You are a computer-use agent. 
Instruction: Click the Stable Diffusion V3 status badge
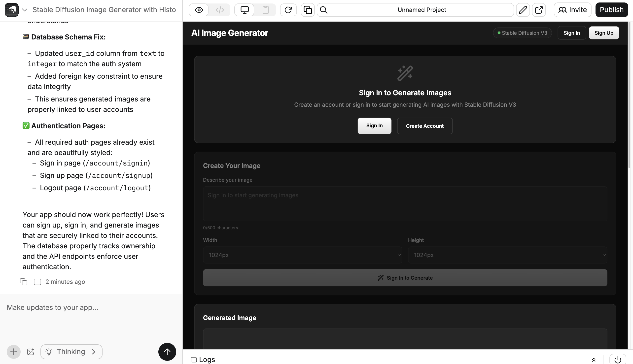click(522, 33)
